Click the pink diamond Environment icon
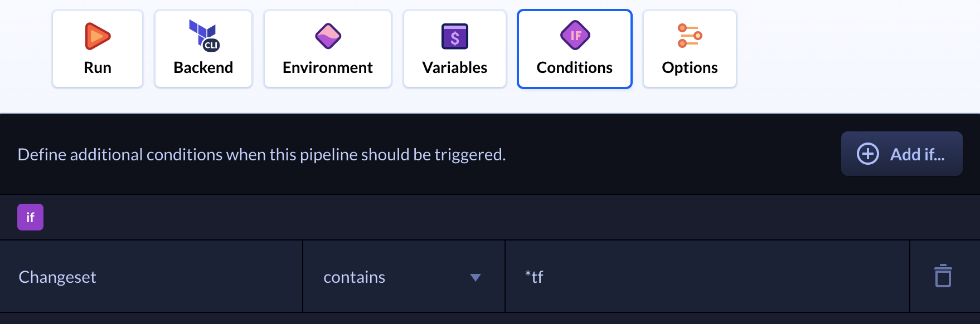The height and width of the screenshot is (324, 980). coord(328,36)
